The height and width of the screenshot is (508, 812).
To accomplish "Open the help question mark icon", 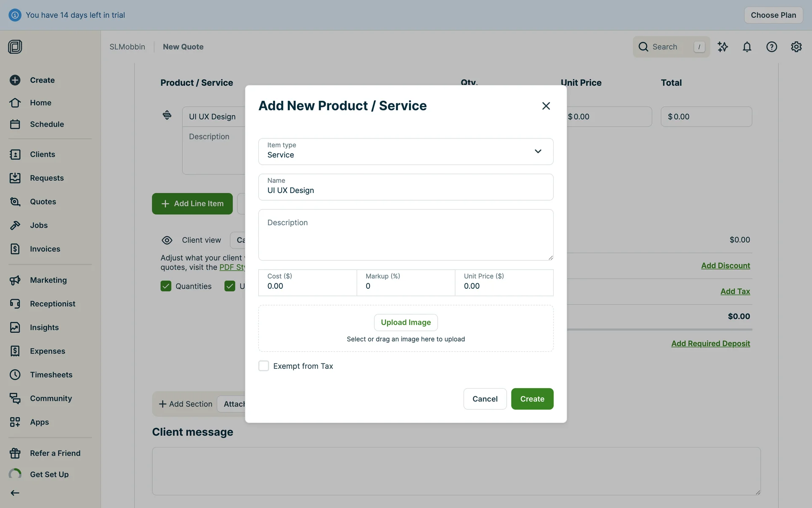I will (771, 47).
